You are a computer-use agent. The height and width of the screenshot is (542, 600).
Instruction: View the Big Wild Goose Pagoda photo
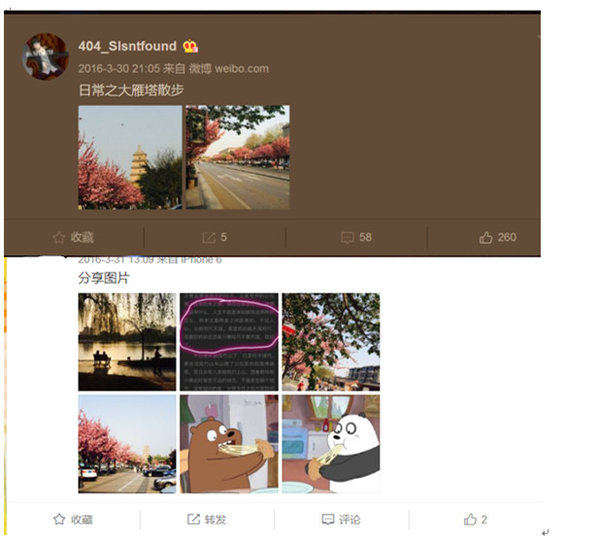click(x=130, y=157)
